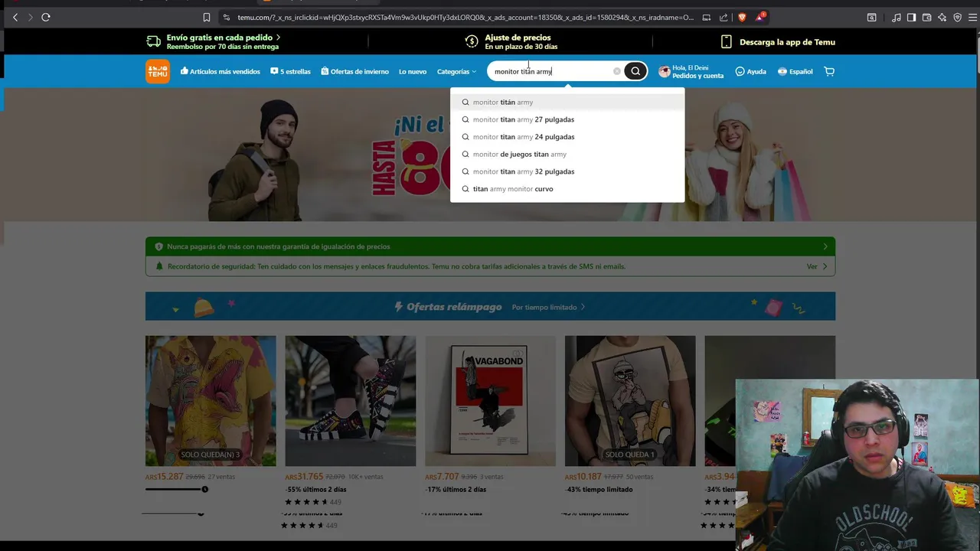
Task: Choose 'monitor titan army 32 pulgadas' suggestion
Action: [567, 171]
